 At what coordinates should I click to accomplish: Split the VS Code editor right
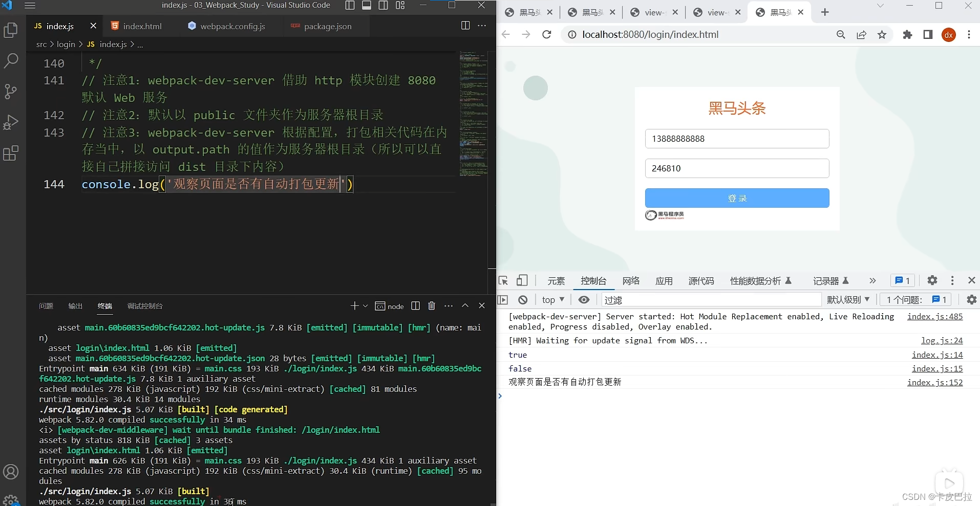click(x=465, y=26)
